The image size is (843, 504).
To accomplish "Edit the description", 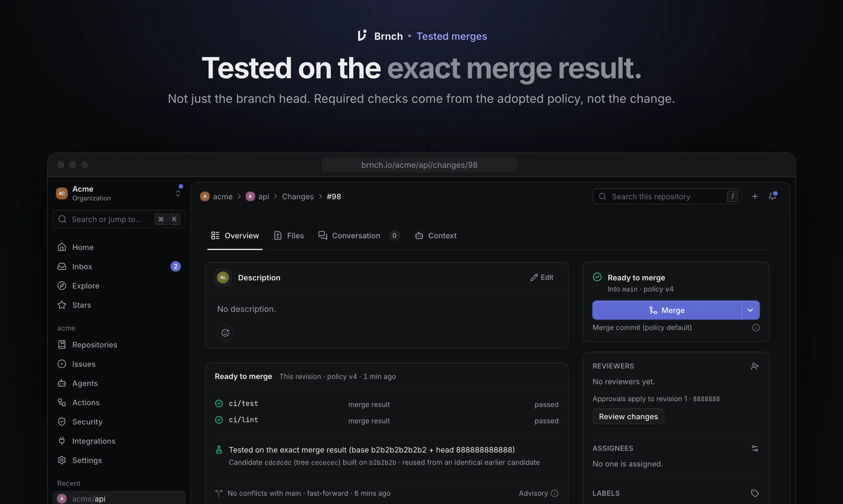I will click(542, 278).
